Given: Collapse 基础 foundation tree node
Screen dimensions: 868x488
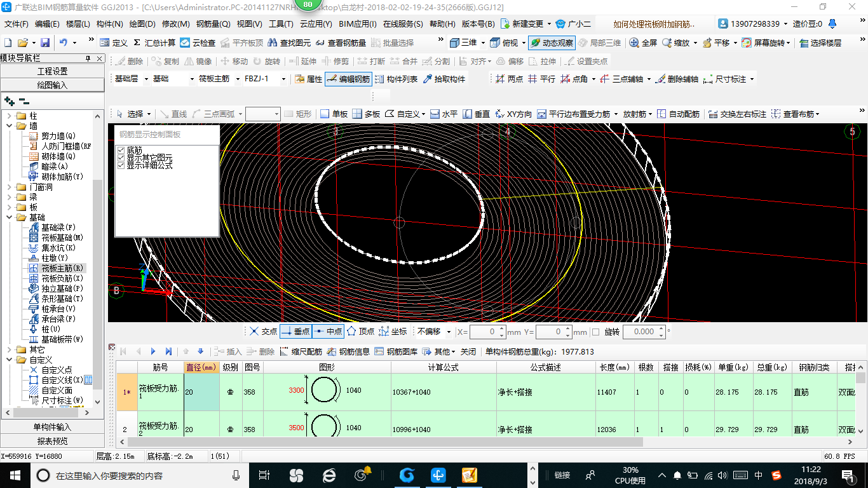Looking at the screenshot, I should click(x=10, y=217).
